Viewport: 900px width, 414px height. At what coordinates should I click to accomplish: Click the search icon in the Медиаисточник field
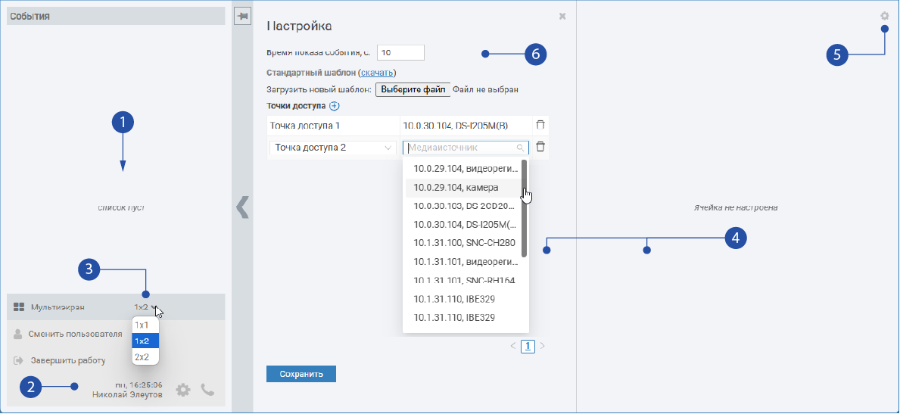coord(520,148)
